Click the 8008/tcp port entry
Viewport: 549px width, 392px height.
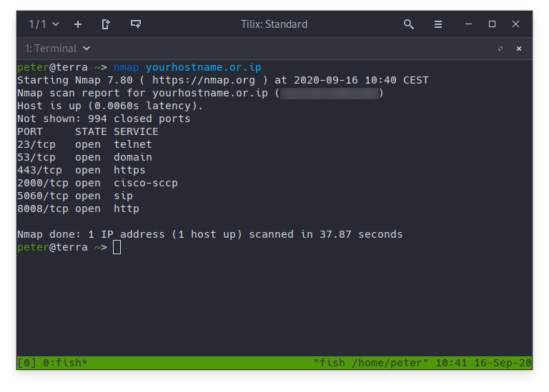(x=43, y=208)
